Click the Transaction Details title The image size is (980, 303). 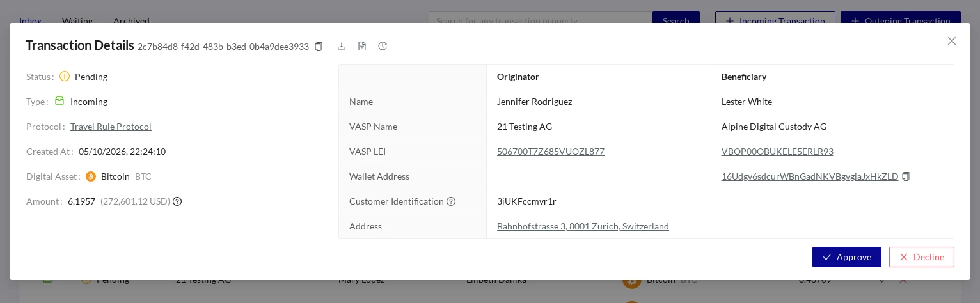(x=80, y=45)
